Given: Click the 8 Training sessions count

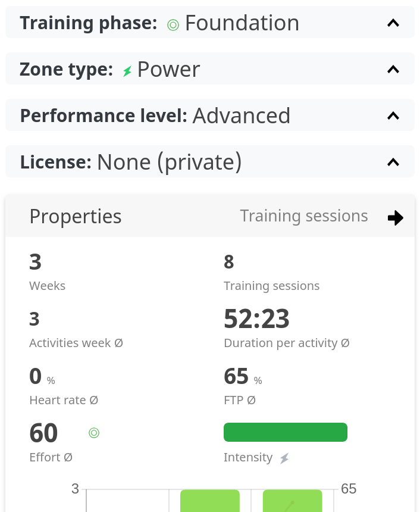Looking at the screenshot, I should [x=229, y=262].
